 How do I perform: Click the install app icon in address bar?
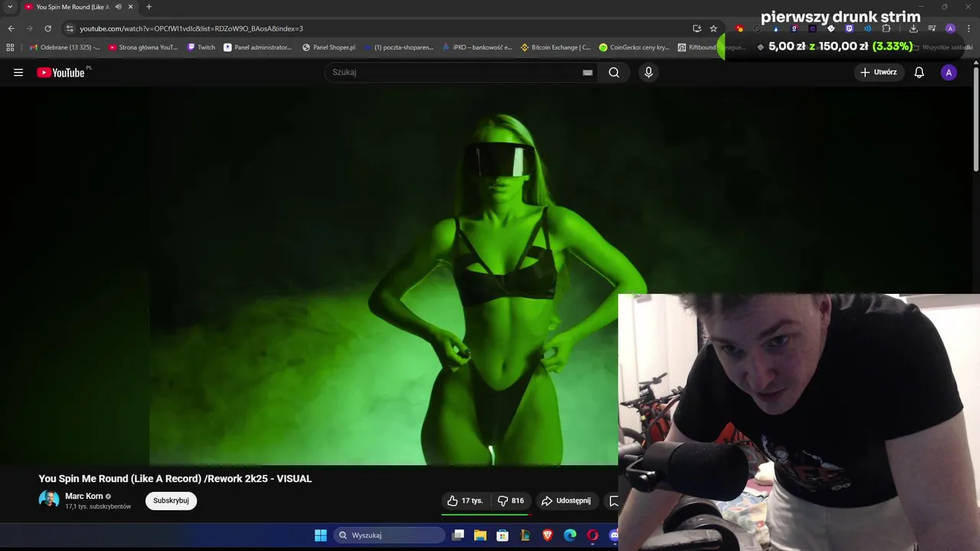point(697,28)
